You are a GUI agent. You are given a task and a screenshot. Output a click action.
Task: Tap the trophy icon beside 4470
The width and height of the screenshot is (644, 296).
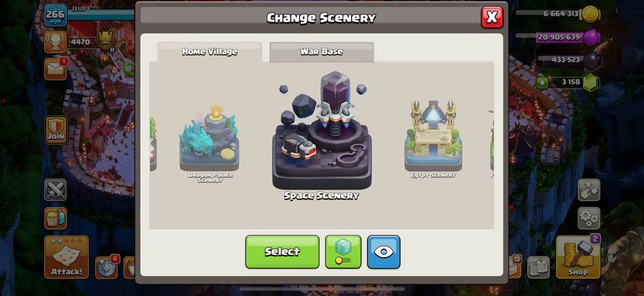click(x=56, y=42)
